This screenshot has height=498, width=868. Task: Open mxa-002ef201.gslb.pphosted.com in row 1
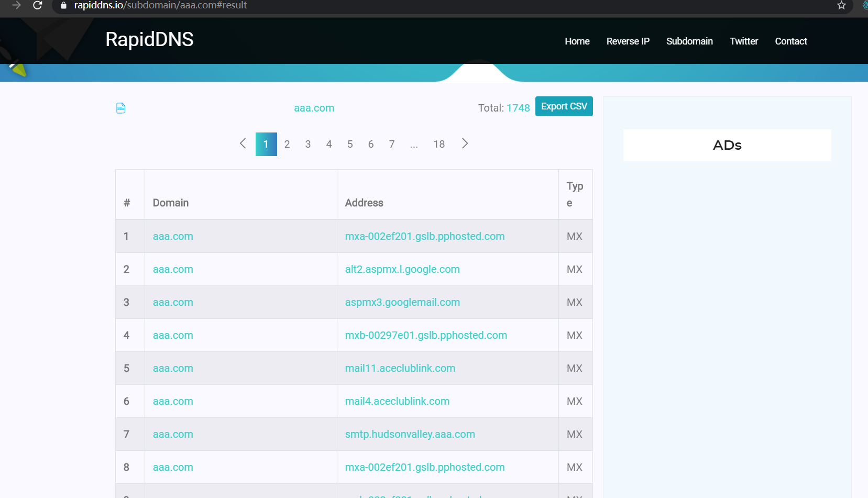425,236
